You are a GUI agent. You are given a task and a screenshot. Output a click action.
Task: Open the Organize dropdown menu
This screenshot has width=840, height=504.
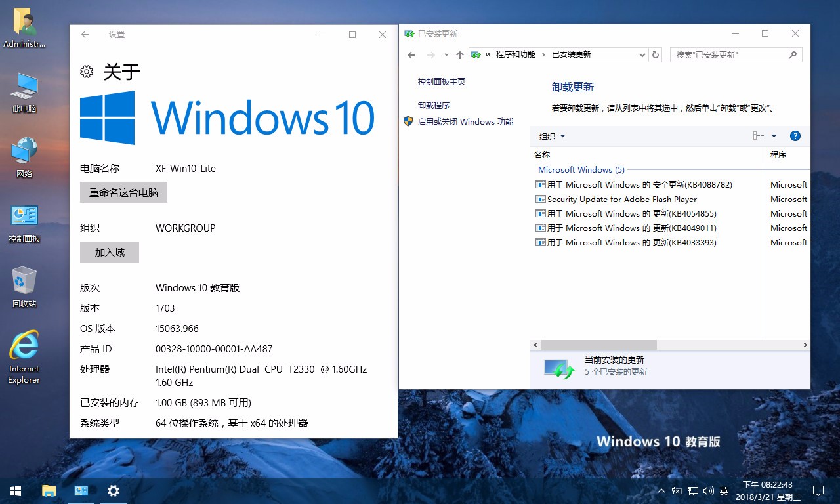click(x=552, y=136)
